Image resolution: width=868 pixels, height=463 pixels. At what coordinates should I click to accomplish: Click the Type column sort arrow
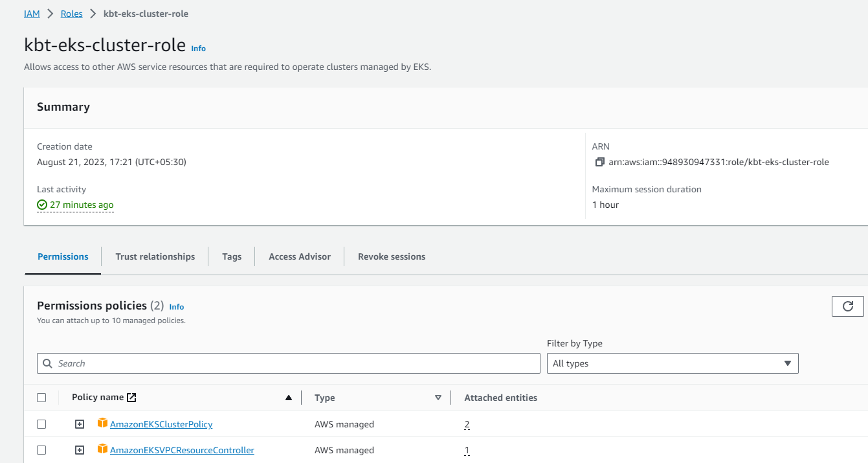(438, 398)
